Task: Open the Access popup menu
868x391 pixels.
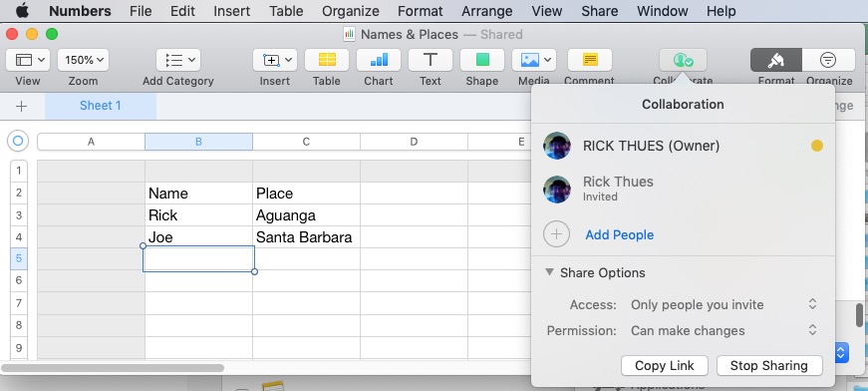Action: coord(724,304)
